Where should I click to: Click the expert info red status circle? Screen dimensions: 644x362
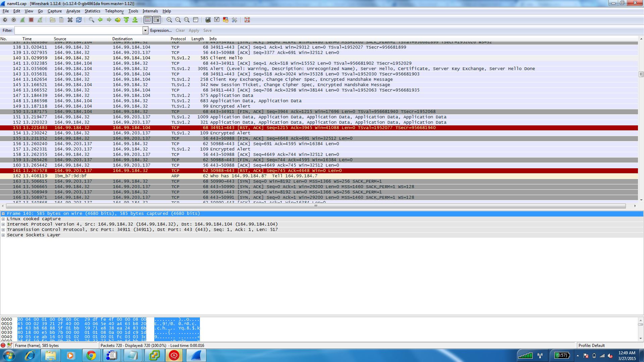pos(3,345)
